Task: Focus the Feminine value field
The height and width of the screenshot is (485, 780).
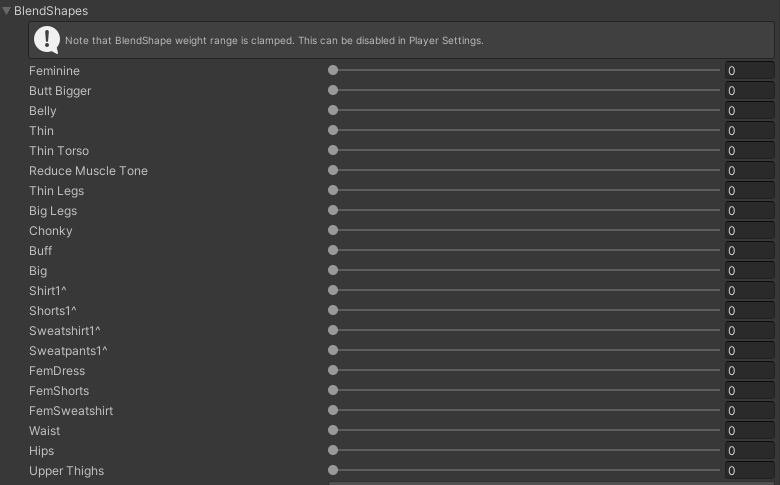Action: point(749,71)
